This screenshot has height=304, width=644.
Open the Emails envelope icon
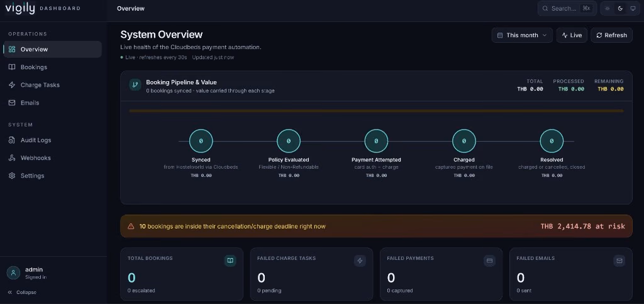tap(12, 103)
